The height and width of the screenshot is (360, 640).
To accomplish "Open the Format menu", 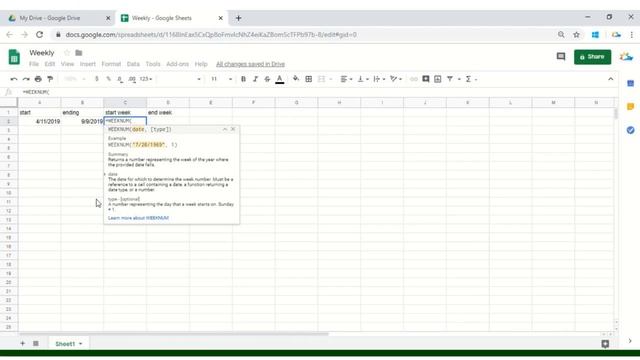I will click(111, 64).
